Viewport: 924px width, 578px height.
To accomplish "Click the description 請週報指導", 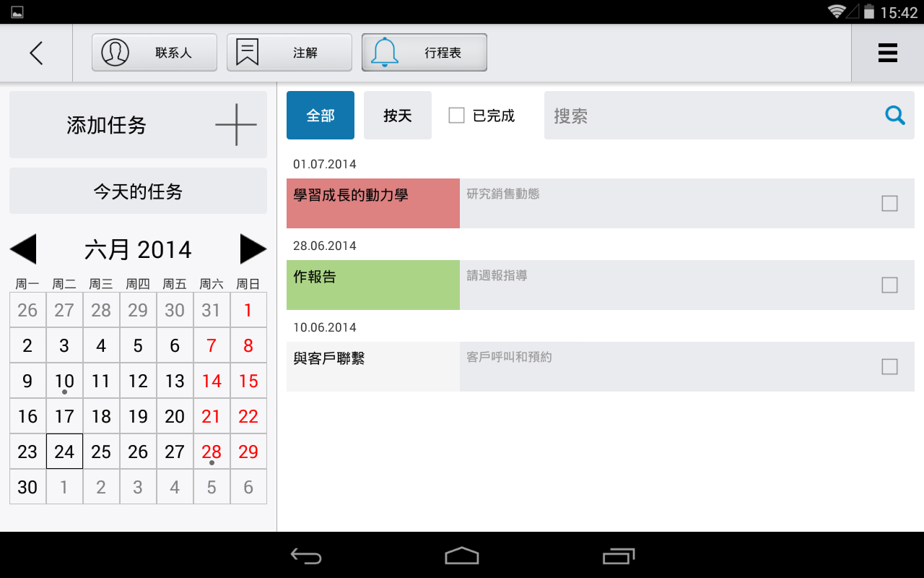I will tap(497, 275).
